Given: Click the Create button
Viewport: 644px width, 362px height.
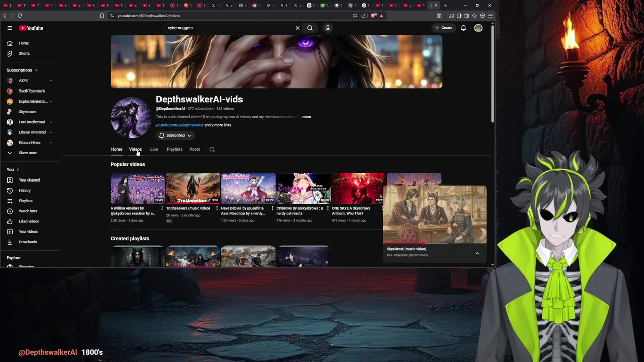Looking at the screenshot, I should [x=444, y=28].
